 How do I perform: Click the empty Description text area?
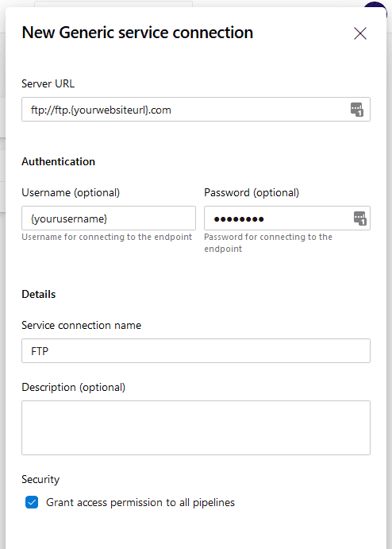pos(196,428)
